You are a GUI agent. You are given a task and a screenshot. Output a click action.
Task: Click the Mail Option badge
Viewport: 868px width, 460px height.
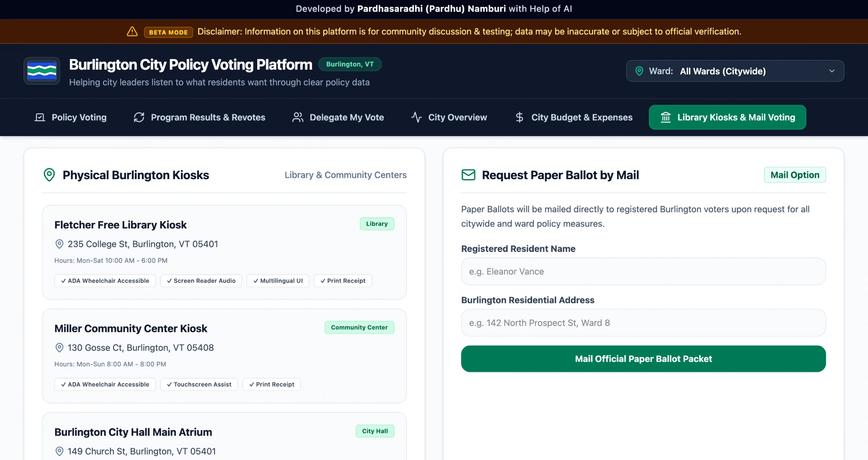point(795,175)
